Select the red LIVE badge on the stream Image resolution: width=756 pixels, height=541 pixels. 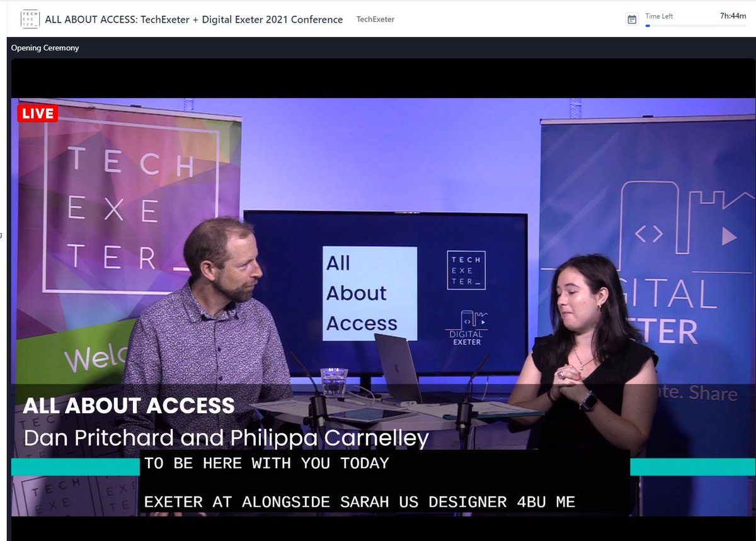coord(37,113)
